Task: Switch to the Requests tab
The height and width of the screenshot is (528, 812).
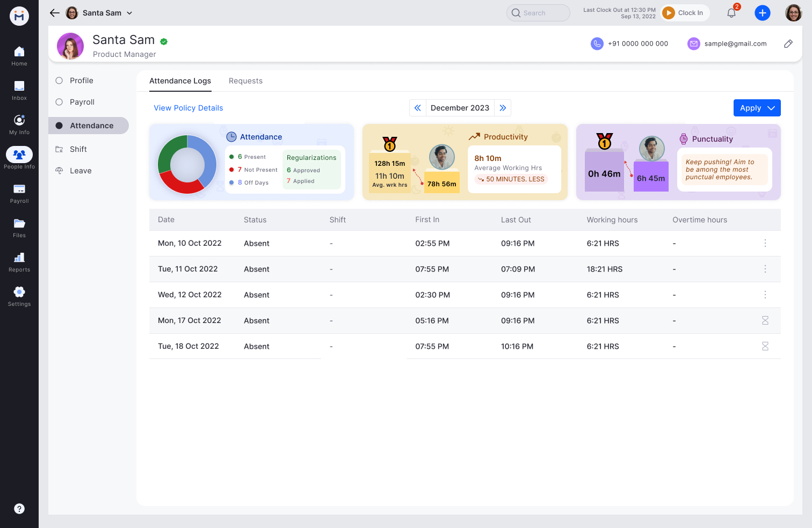Action: [x=245, y=80]
